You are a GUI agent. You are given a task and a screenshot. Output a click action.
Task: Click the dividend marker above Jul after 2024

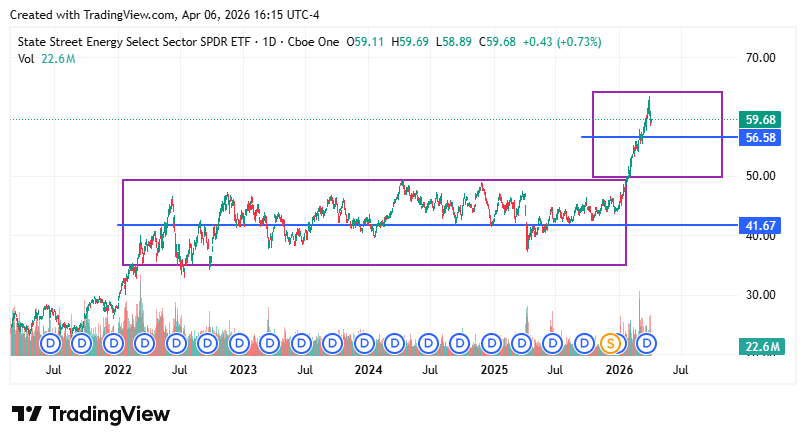point(428,343)
